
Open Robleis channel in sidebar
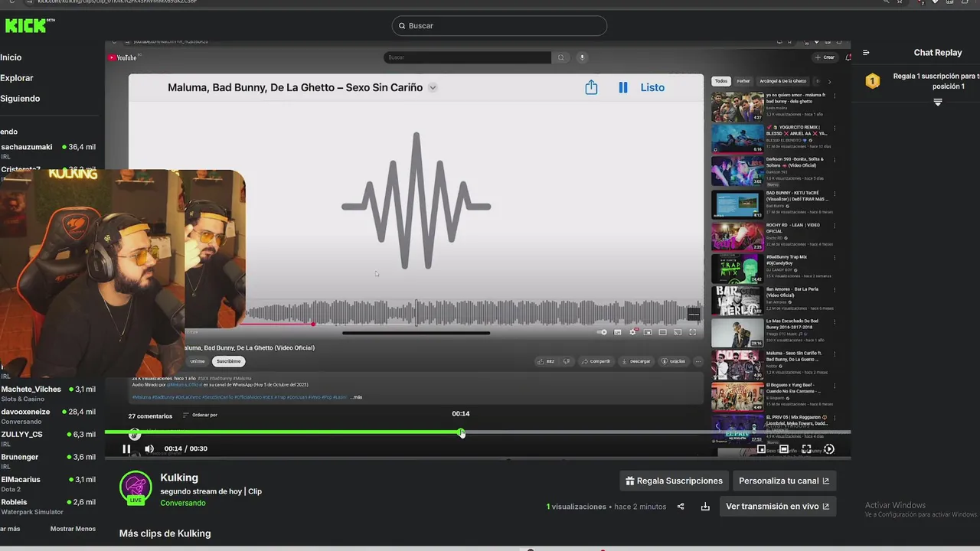point(48,506)
